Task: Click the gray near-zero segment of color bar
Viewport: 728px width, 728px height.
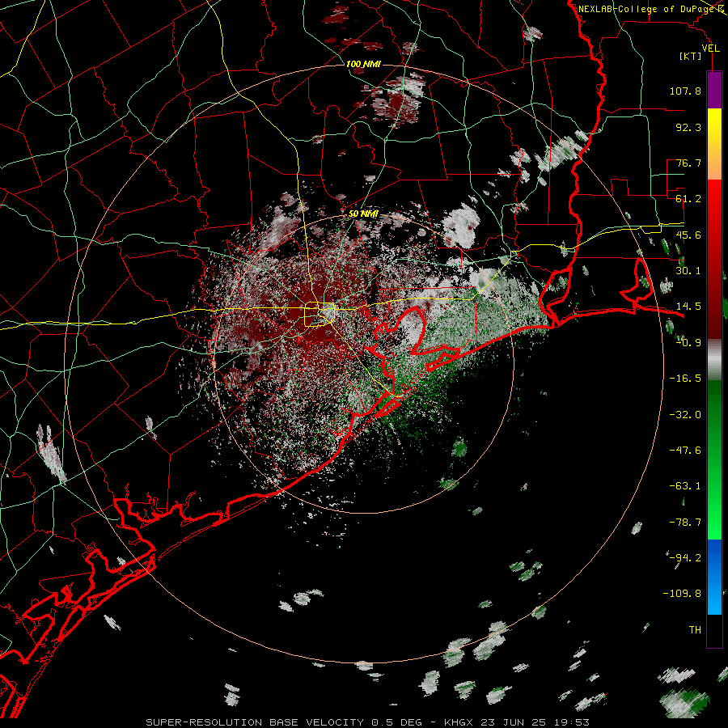Action: click(714, 360)
